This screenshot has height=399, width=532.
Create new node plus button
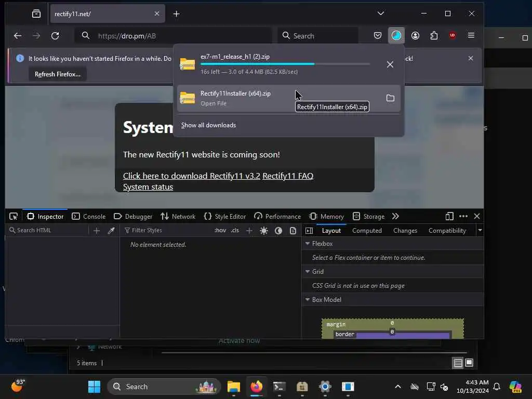(97, 231)
